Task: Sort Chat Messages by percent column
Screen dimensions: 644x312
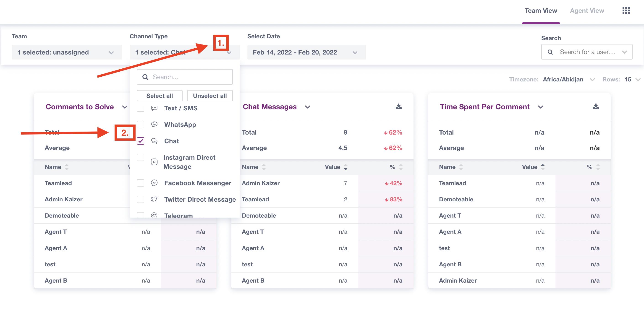Action: 401,167
